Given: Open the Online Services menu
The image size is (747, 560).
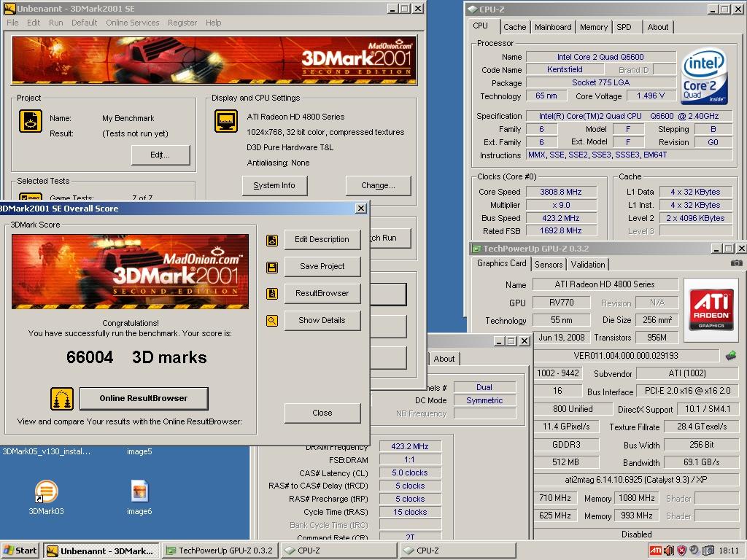Looking at the screenshot, I should click(x=133, y=23).
